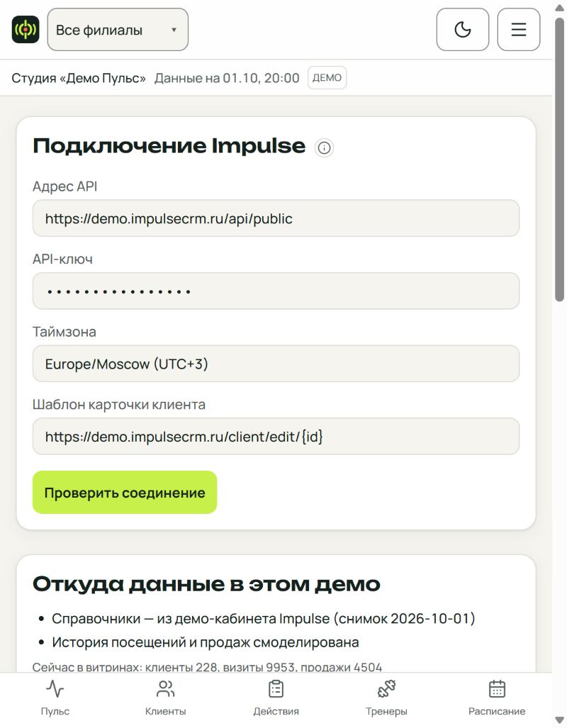
Task: Click the 'Студия «Демо Пульс»' text
Action: click(79, 78)
